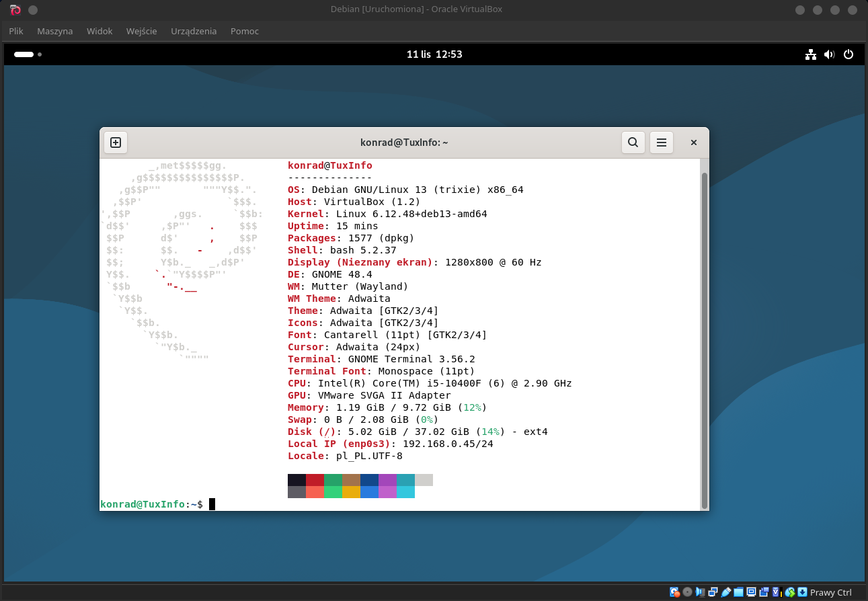868x601 pixels.
Task: Click the DE: GNOME 48.4 line
Action: pos(329,274)
